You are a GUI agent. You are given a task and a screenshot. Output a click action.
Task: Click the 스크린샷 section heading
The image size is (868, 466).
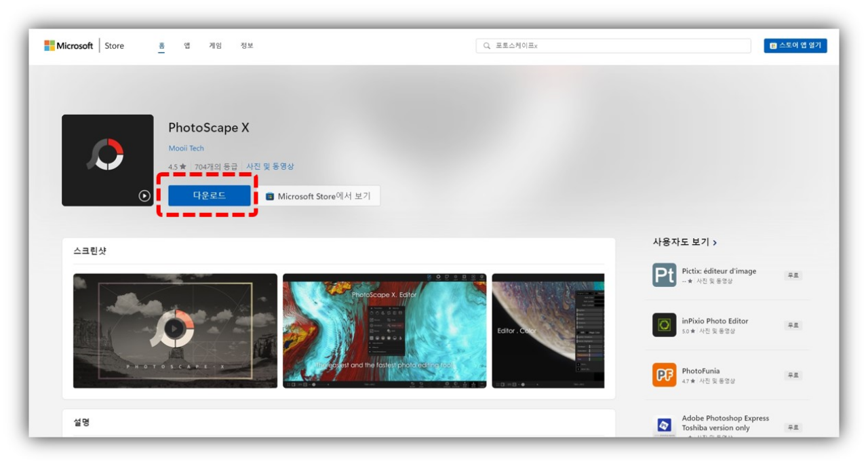click(90, 251)
